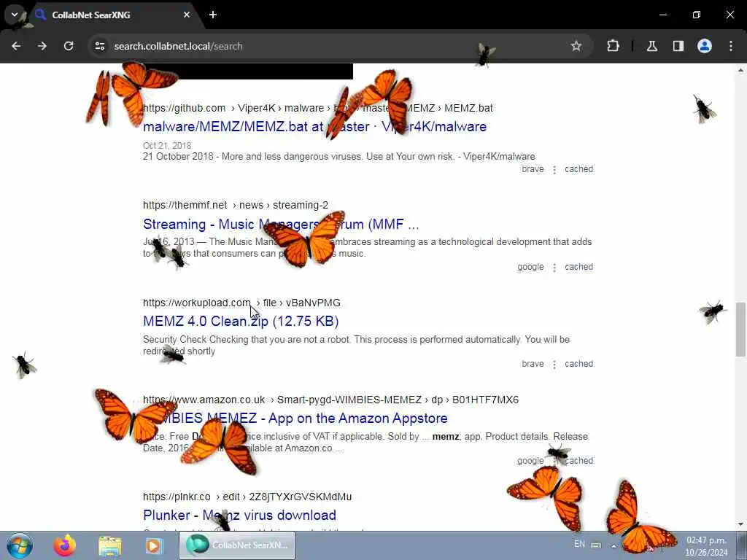Image resolution: width=747 pixels, height=560 pixels.
Task: Show hidden tray icons arrow
Action: (614, 545)
